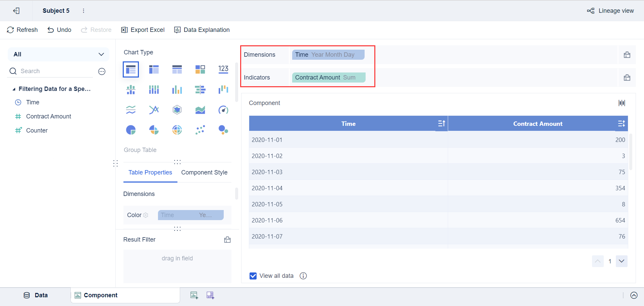644x306 pixels.
Task: Open the Data tab at the bottom
Action: pos(36,295)
